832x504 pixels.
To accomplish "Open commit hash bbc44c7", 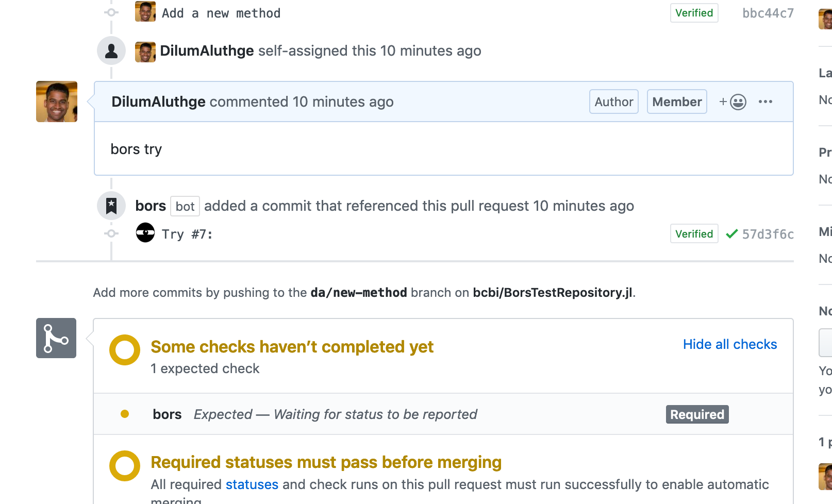I will tap(768, 13).
